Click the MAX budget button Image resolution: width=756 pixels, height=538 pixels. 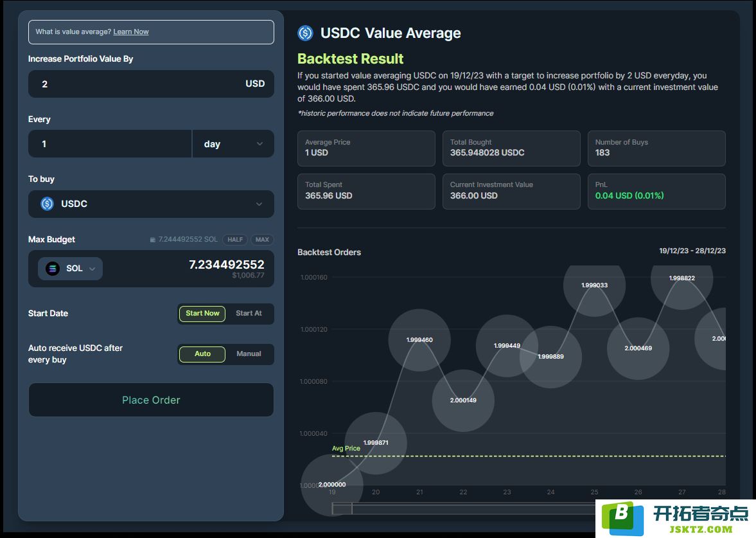262,239
